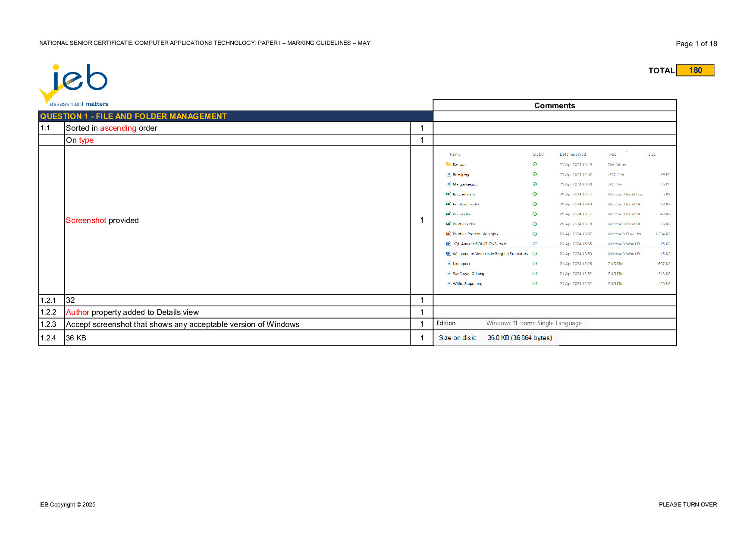
Task: Click the IEB assessment matters logo
Action: click(x=73, y=85)
